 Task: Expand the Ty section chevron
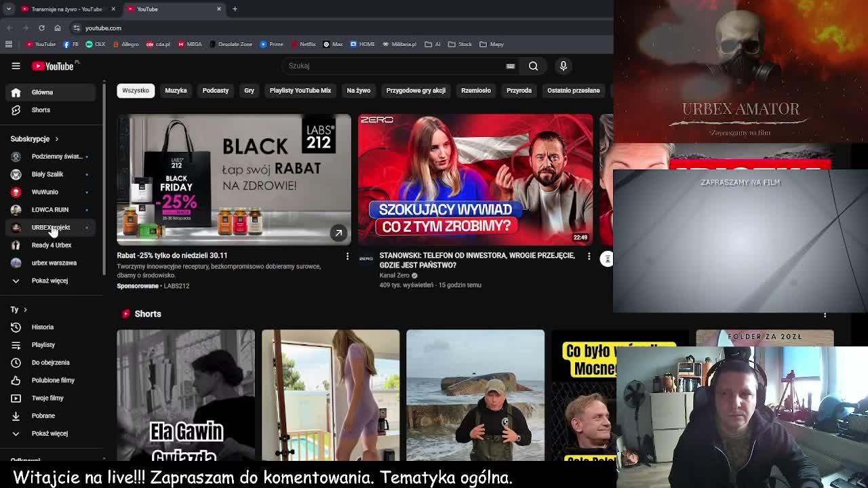(25, 310)
